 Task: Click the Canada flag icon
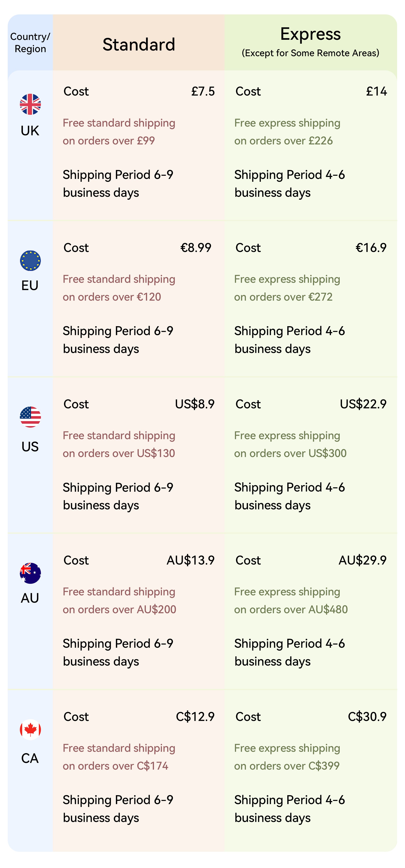[x=30, y=729]
